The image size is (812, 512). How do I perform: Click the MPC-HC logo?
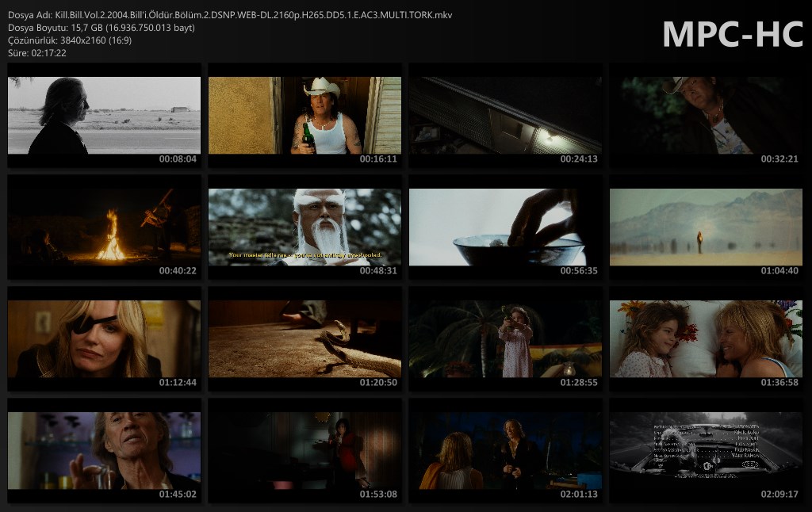(x=732, y=34)
